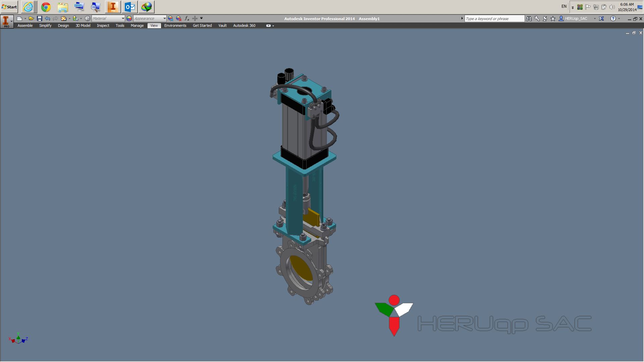Click the Clear appearance override icon
The width and height of the screenshot is (644, 362).
[179, 18]
